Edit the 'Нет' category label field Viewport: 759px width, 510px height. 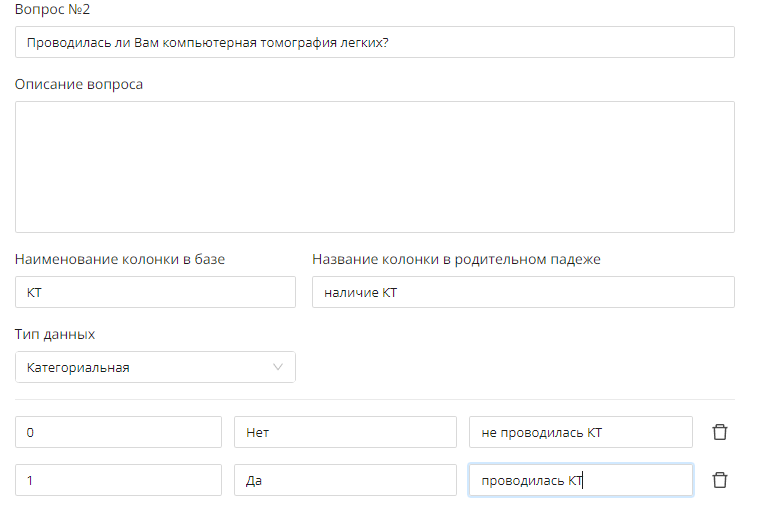click(x=345, y=432)
